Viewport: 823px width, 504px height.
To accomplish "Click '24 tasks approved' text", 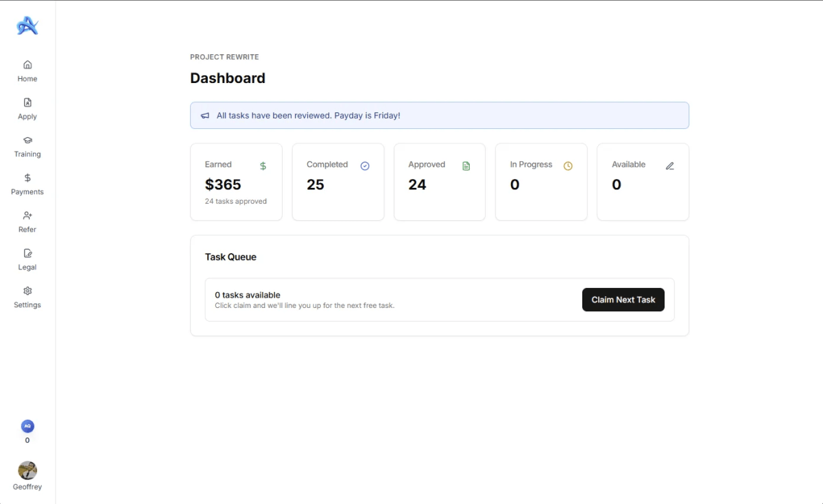I will pyautogui.click(x=236, y=202).
